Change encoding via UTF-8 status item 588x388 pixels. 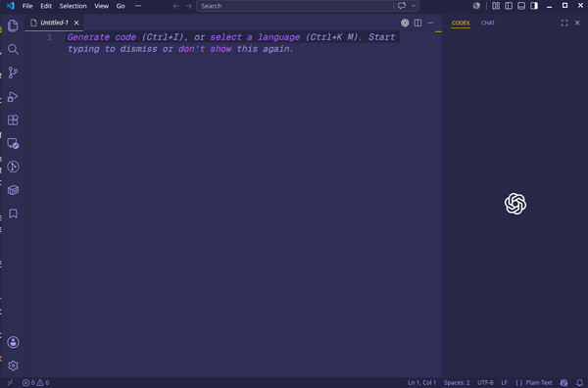click(x=485, y=383)
